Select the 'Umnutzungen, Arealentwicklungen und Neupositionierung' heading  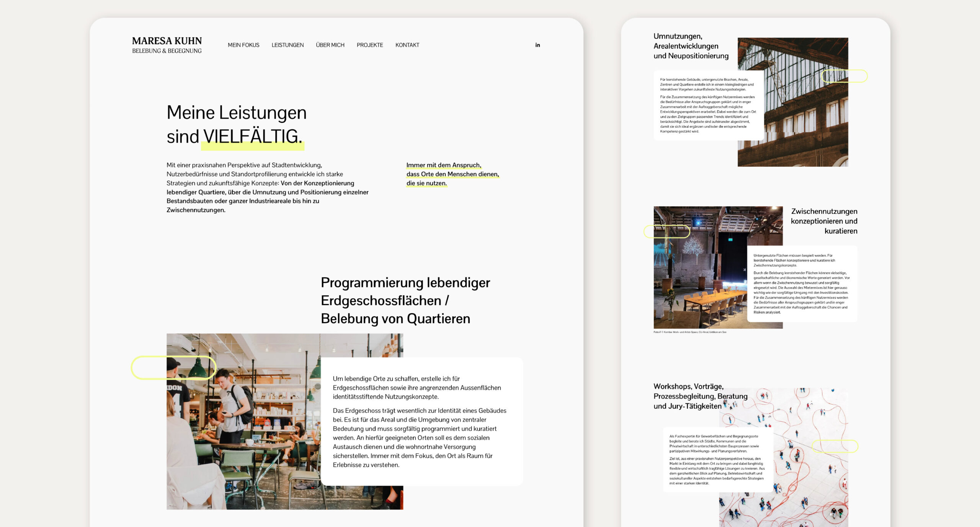click(x=689, y=46)
